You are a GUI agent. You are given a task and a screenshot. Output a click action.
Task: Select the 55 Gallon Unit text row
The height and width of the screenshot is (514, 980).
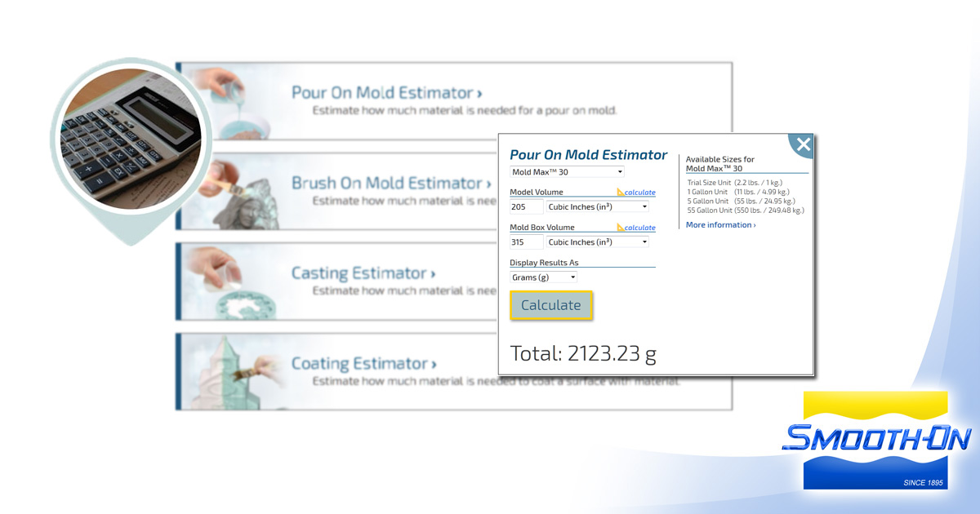tap(746, 210)
